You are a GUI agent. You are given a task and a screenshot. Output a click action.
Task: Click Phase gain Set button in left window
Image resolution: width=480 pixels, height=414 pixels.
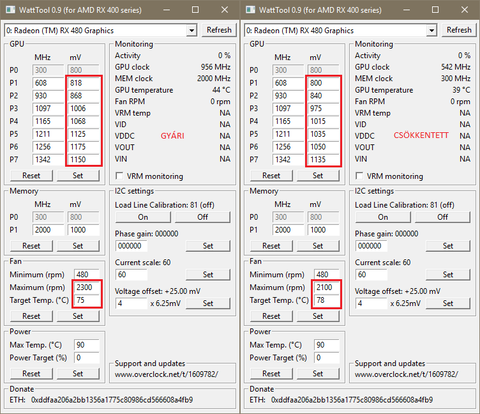pyautogui.click(x=208, y=246)
